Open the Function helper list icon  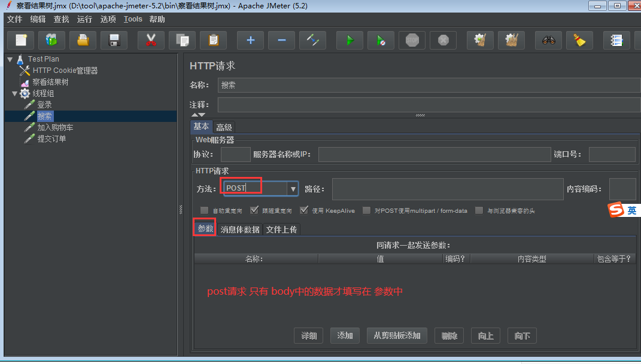pyautogui.click(x=616, y=40)
